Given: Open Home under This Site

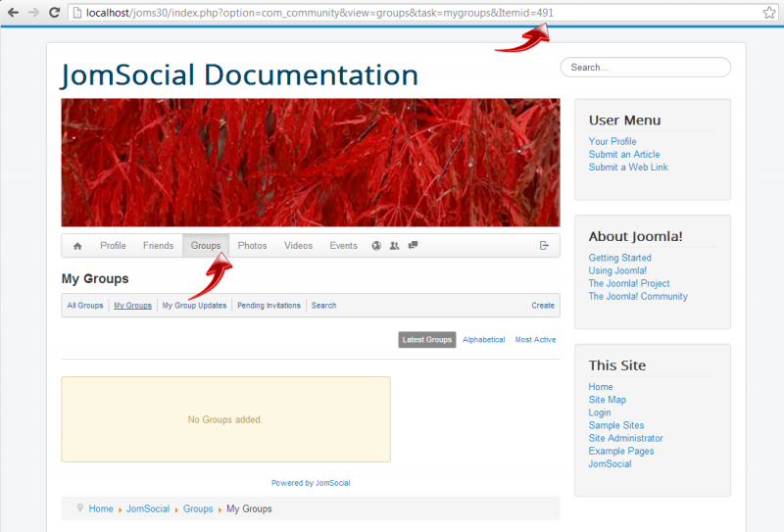Looking at the screenshot, I should click(601, 386).
